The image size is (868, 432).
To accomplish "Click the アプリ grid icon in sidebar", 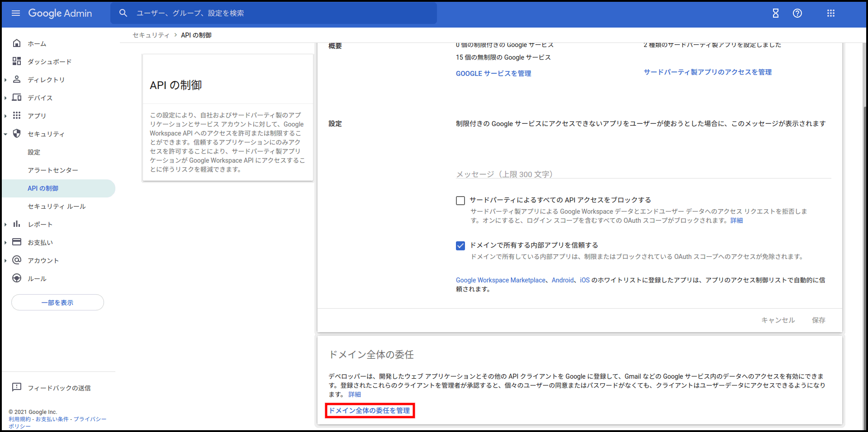I will point(17,115).
